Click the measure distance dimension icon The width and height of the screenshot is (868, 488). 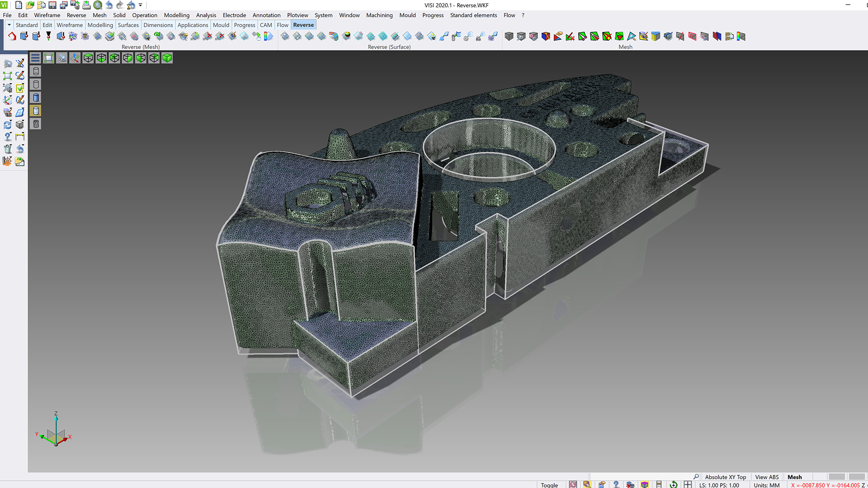tap(20, 136)
